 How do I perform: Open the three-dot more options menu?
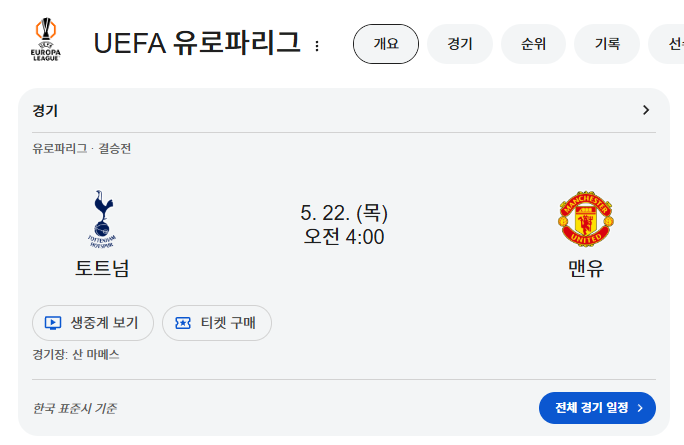pos(317,46)
